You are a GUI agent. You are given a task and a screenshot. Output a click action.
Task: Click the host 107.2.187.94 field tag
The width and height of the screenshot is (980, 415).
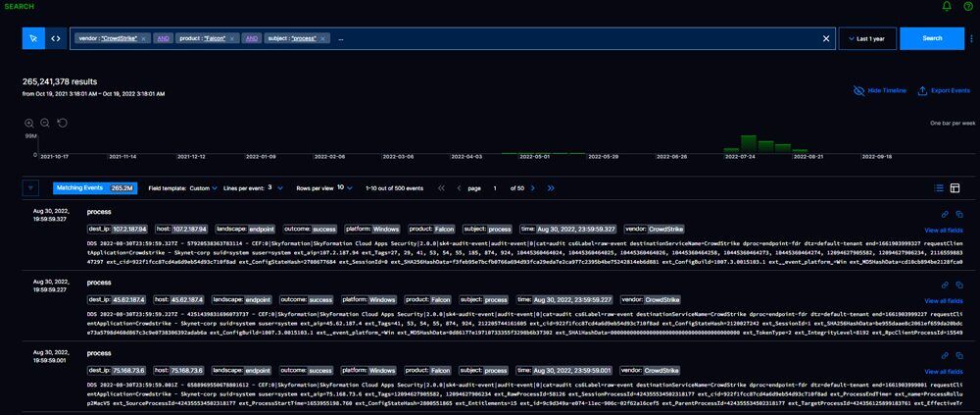pyautogui.click(x=181, y=230)
